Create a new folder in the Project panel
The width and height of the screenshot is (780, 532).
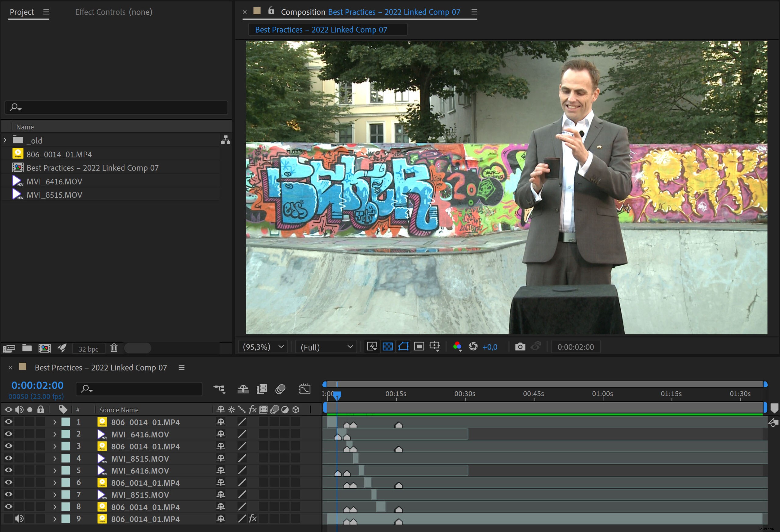27,348
